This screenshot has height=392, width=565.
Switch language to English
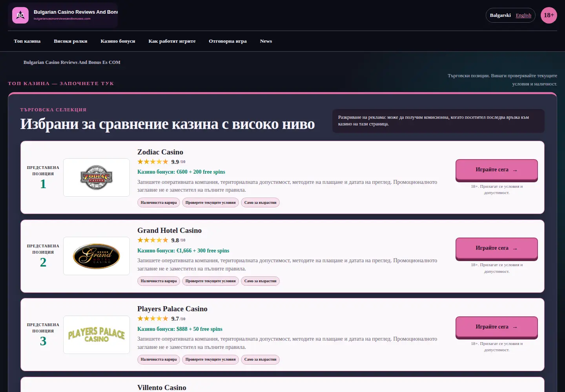(523, 15)
